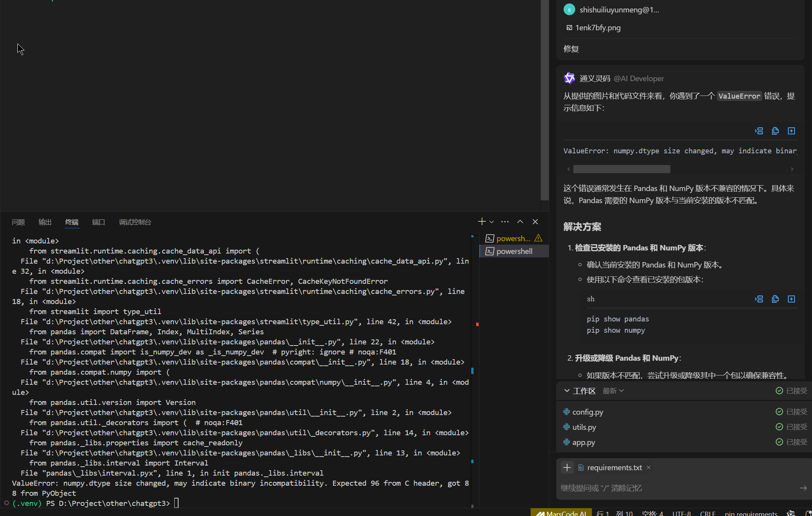Viewport: 812px width, 516px height.
Task: Create a new file from the sh snippet
Action: pyautogui.click(x=791, y=299)
